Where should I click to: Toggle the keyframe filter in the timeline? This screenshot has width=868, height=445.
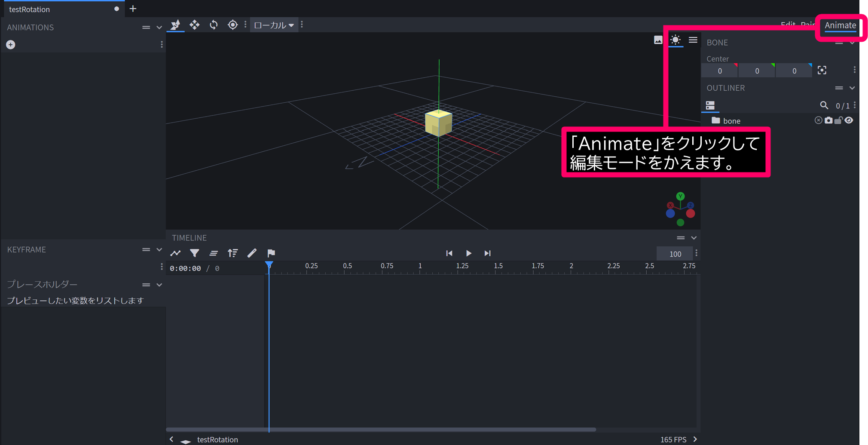pos(195,253)
